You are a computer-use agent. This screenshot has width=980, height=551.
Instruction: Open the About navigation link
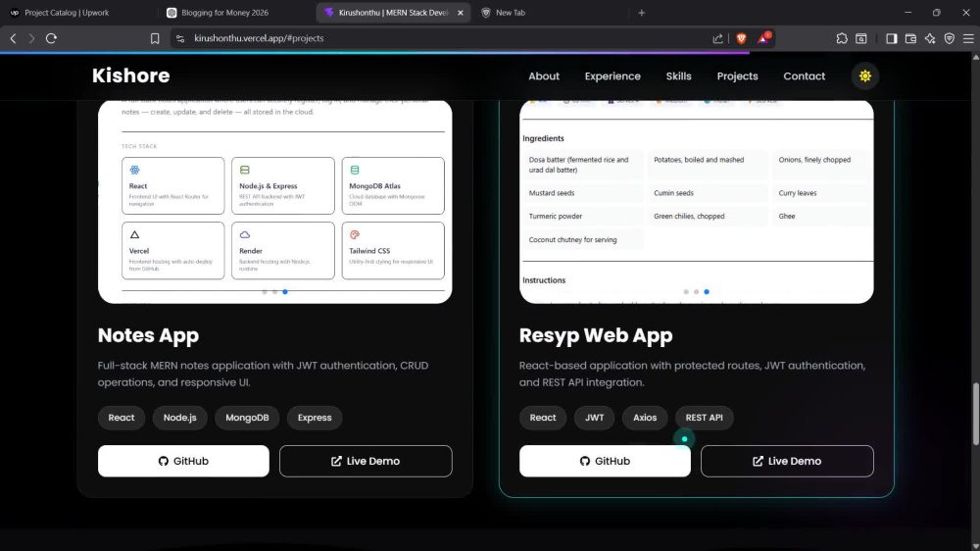tap(544, 76)
